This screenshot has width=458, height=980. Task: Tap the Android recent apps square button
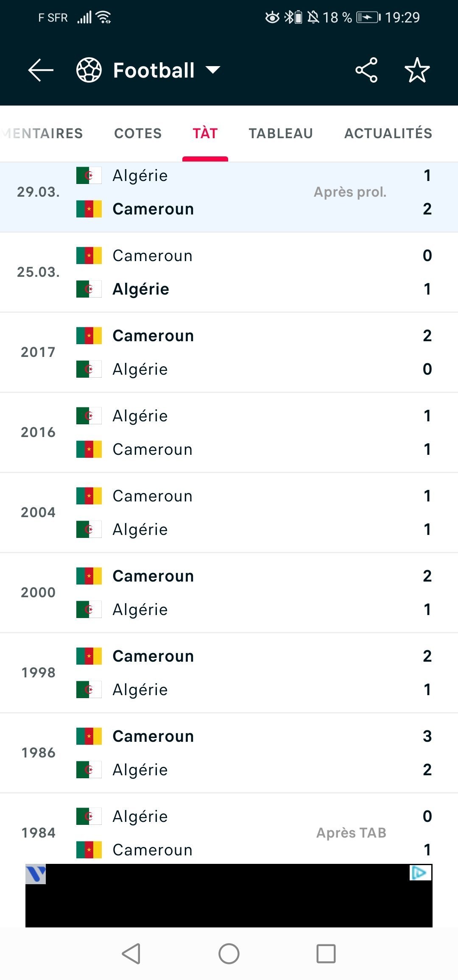(x=326, y=954)
